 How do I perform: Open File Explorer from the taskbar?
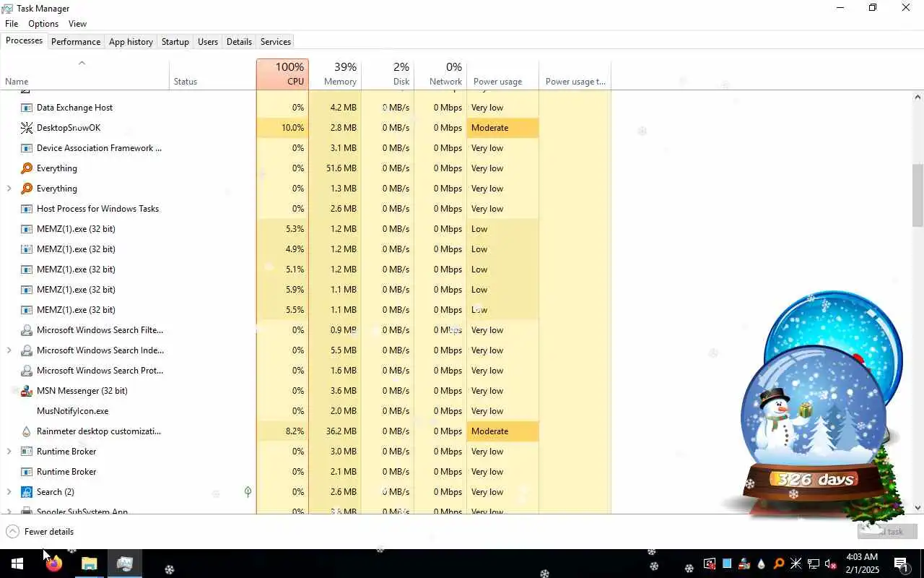[89, 564]
